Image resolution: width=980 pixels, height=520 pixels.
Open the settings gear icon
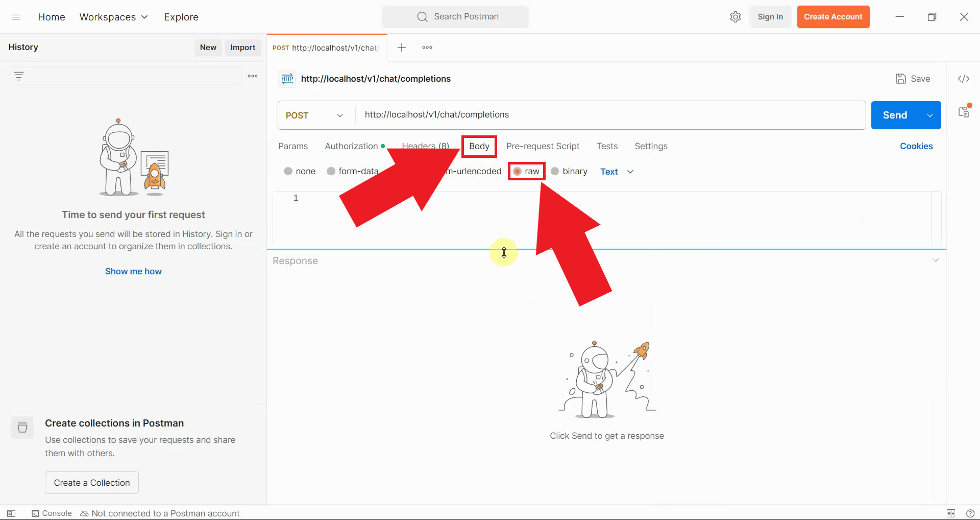[735, 17]
